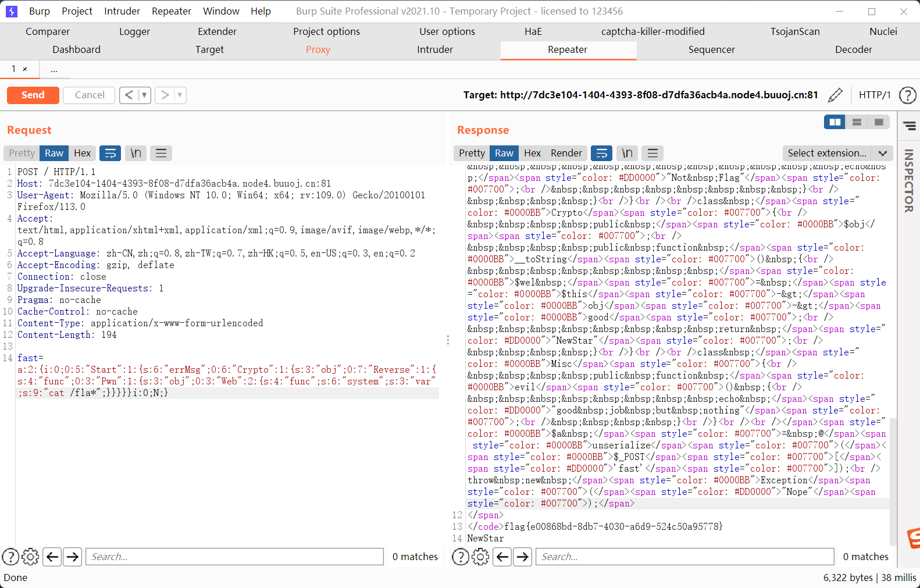Viewport: 920px width, 588px height.
Task: Open the Burp menu
Action: tap(40, 11)
